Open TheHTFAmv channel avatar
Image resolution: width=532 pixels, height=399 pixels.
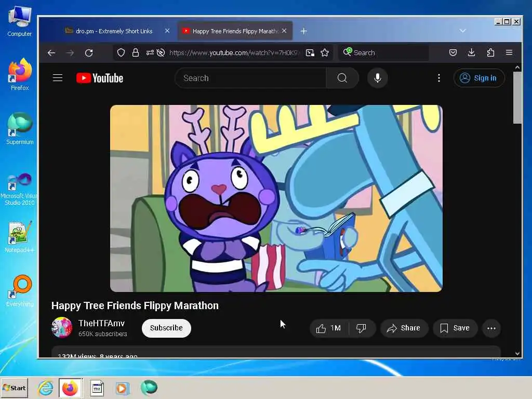point(62,327)
